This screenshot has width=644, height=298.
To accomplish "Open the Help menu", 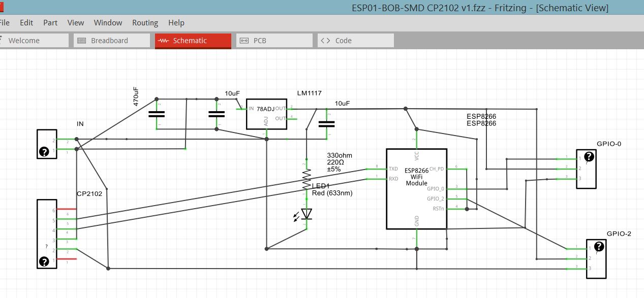I will (176, 23).
